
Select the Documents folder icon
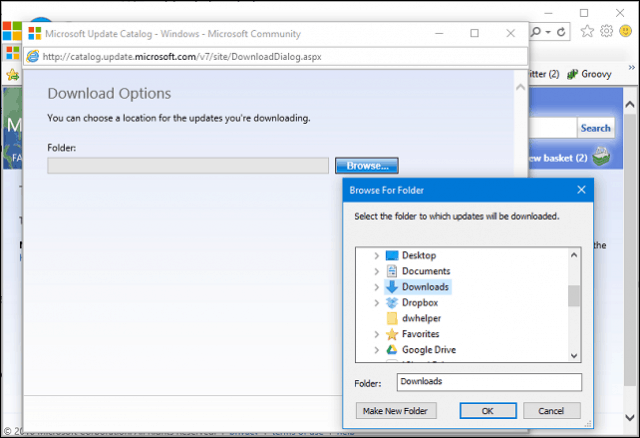(392, 271)
